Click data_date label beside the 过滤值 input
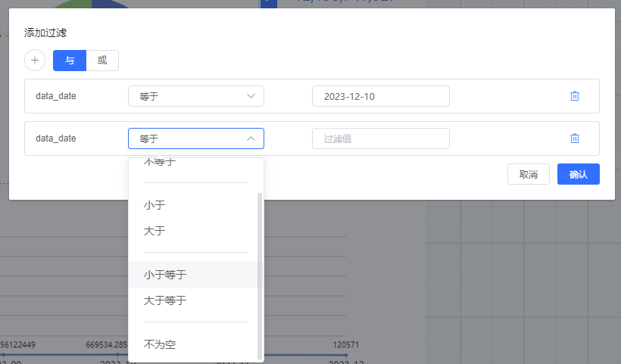 tap(56, 138)
